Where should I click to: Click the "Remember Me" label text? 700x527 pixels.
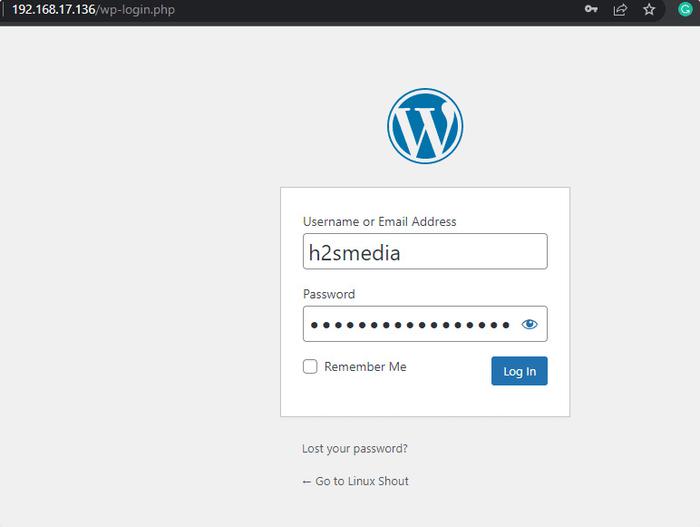click(x=365, y=367)
